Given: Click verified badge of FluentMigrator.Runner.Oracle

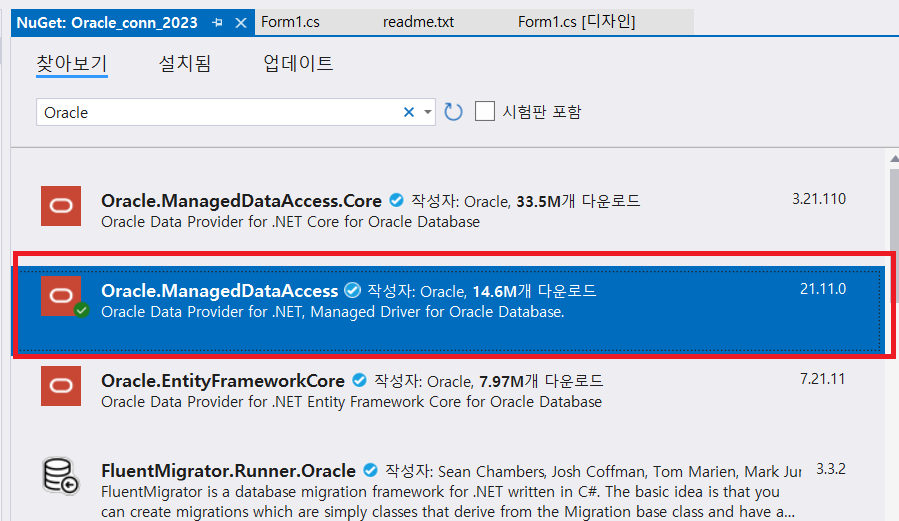Looking at the screenshot, I should [x=371, y=470].
